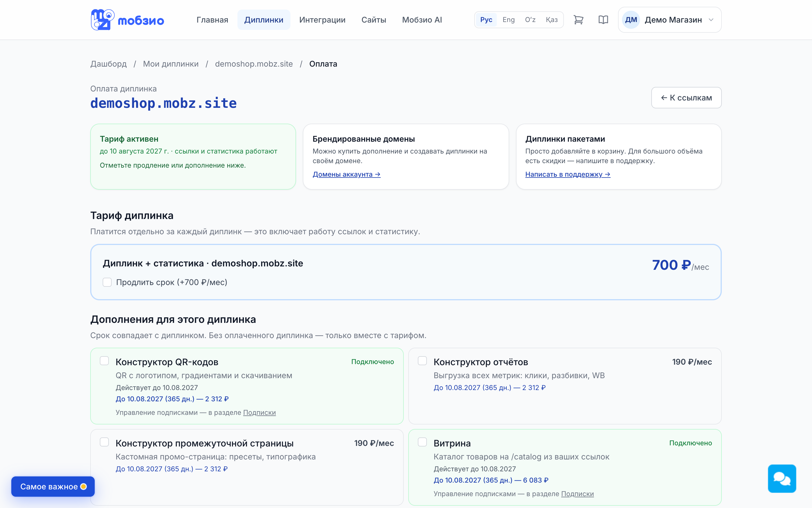
Task: Click the Подключено label on Витрина card
Action: (690, 443)
